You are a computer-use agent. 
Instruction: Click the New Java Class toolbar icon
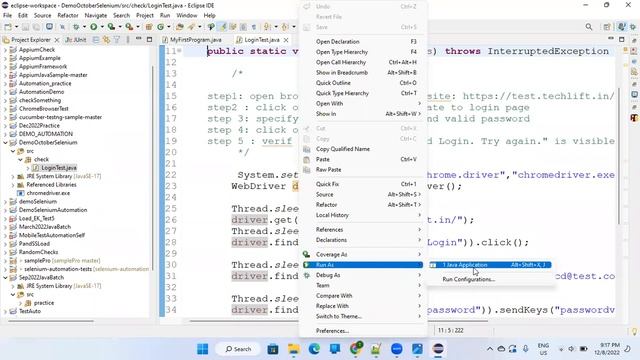(160, 27)
